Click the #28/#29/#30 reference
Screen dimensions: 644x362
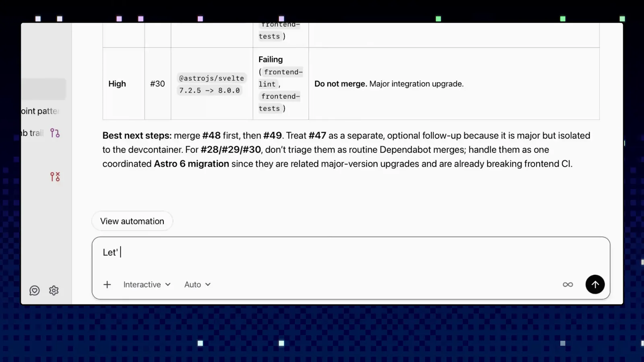click(231, 150)
